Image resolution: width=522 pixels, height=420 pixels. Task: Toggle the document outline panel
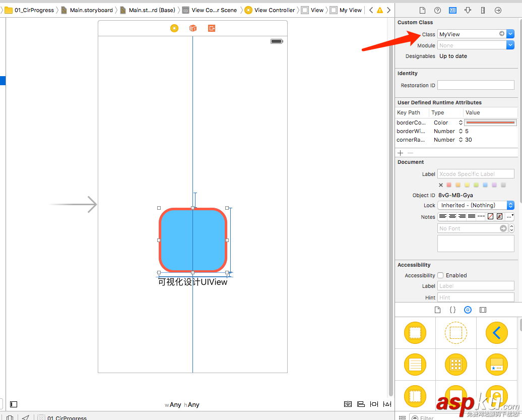click(14, 404)
